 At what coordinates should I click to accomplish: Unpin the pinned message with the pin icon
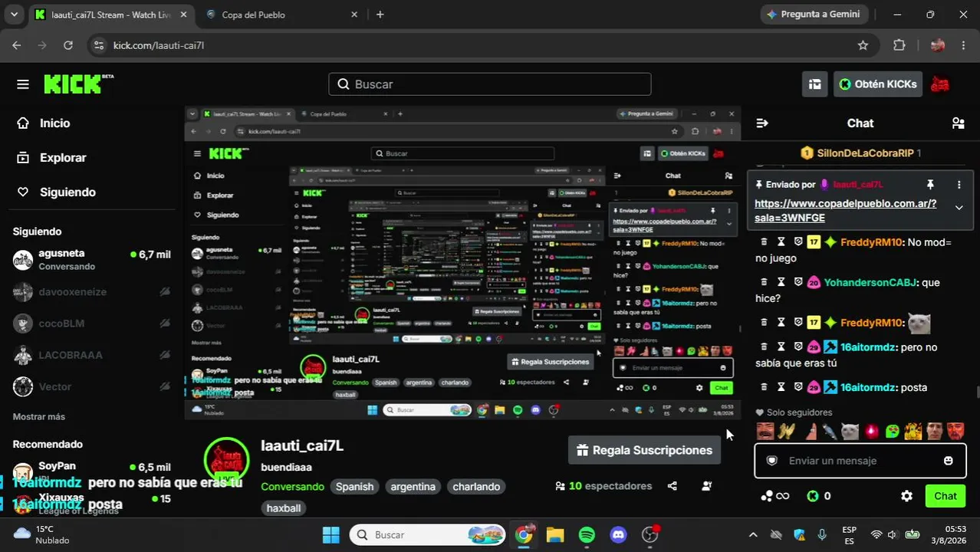pyautogui.click(x=930, y=185)
